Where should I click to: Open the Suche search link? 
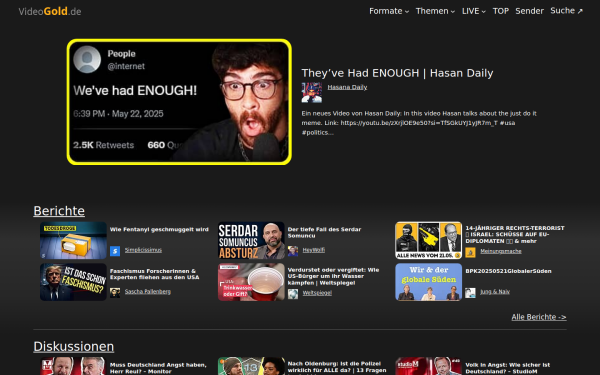pos(566,11)
